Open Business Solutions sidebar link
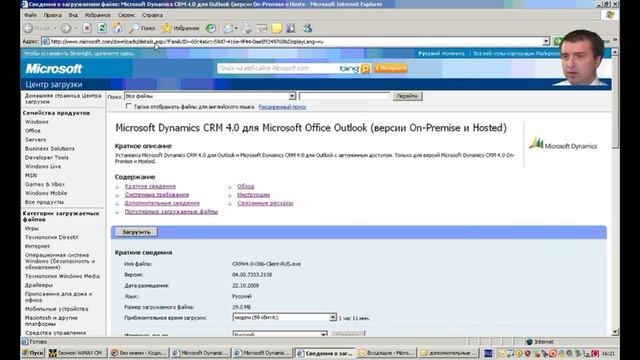This screenshot has width=640, height=360. tap(50, 149)
